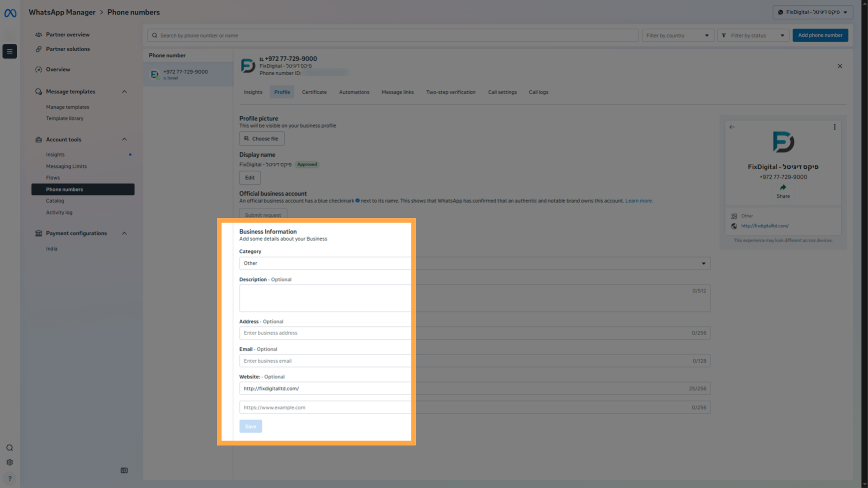
Task: Open the settings gear icon
Action: tap(9, 462)
